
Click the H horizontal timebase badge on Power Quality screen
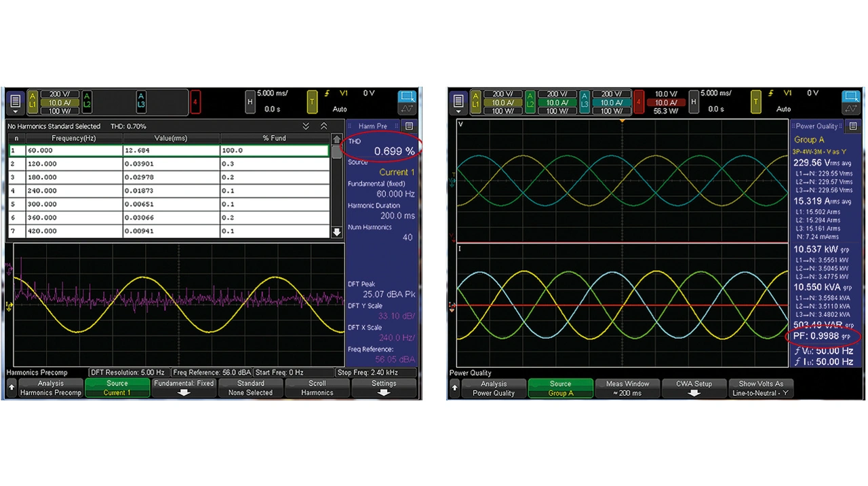[x=694, y=102]
